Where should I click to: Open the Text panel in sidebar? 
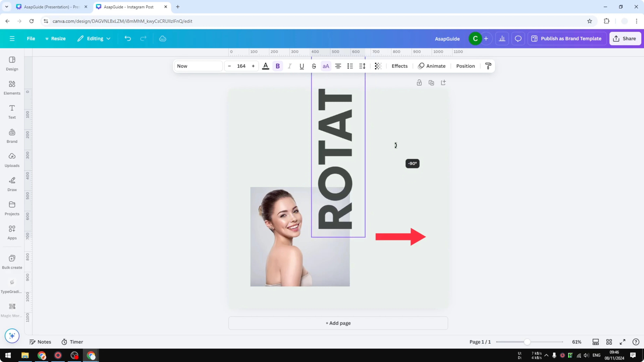tap(12, 112)
